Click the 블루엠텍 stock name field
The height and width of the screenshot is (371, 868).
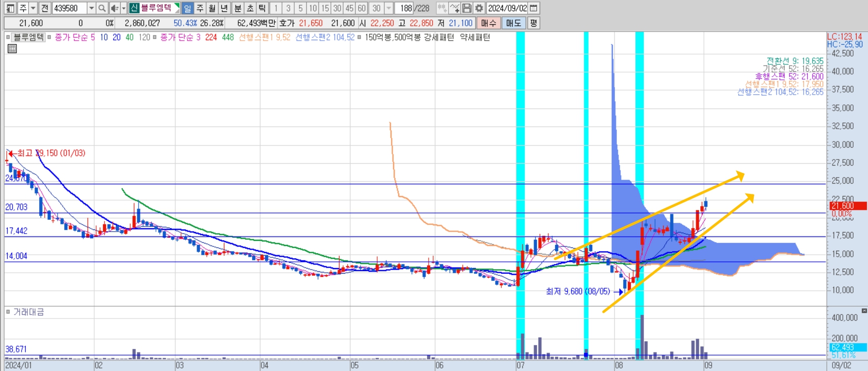[x=156, y=8]
